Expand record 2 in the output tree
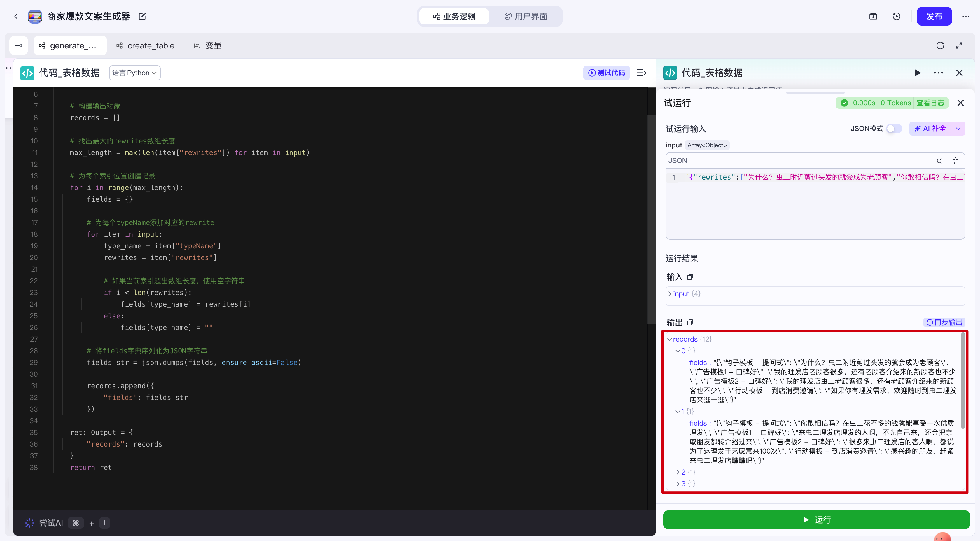 [678, 472]
